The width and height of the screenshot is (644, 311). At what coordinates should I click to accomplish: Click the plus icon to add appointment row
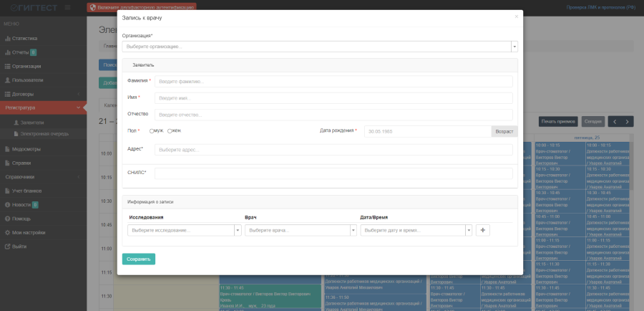(483, 230)
